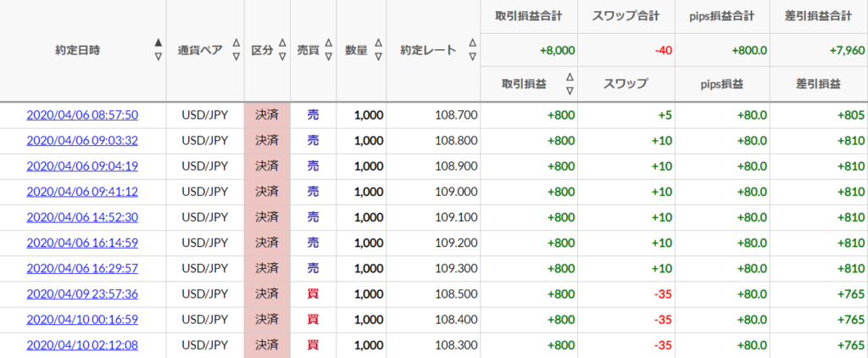
Task: Select total trade profit value +8,000
Action: (558, 50)
